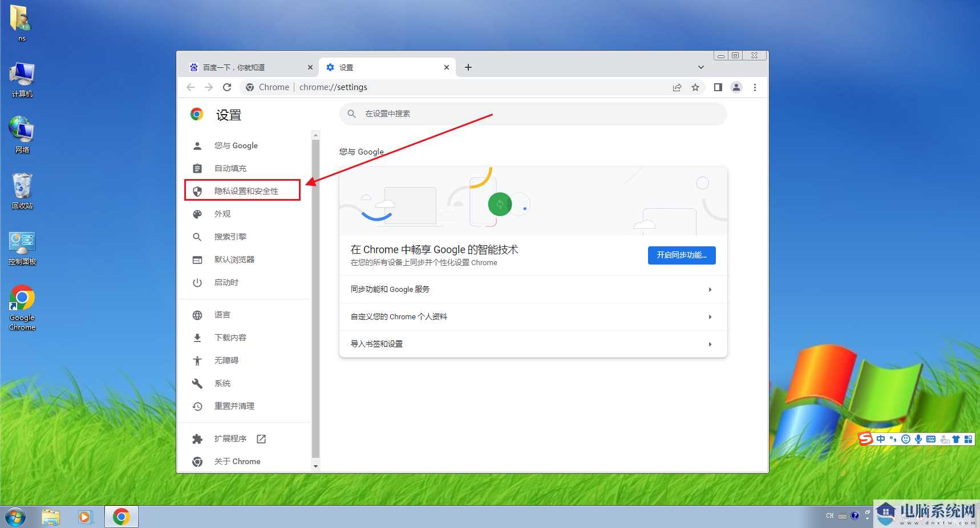
Task: Open 默认浏览器 settings
Action: (x=234, y=259)
